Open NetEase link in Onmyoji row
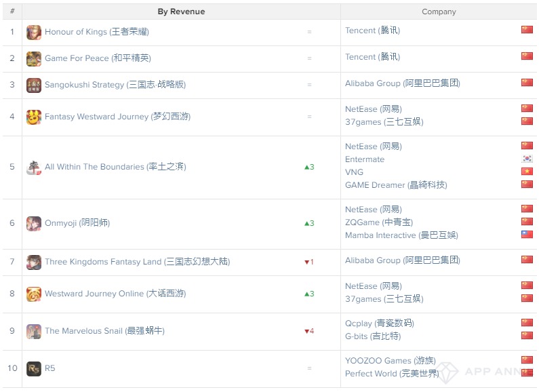Viewport: 539px width, 392px height. tap(374, 210)
